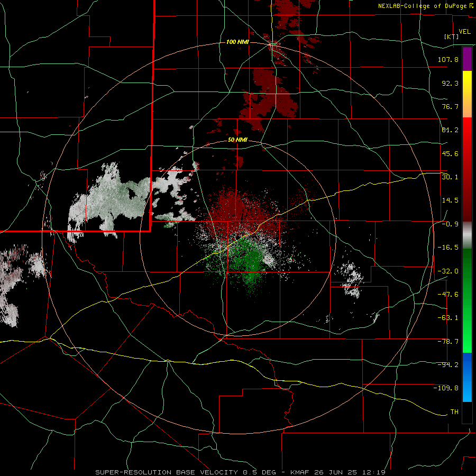Click the -47.6 legend value
This screenshot has width=476, height=476.
tap(448, 295)
